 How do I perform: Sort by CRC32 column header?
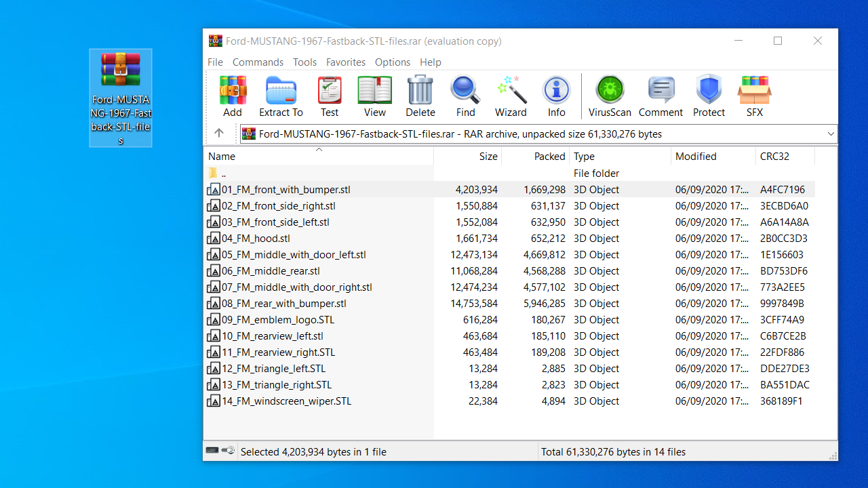785,156
